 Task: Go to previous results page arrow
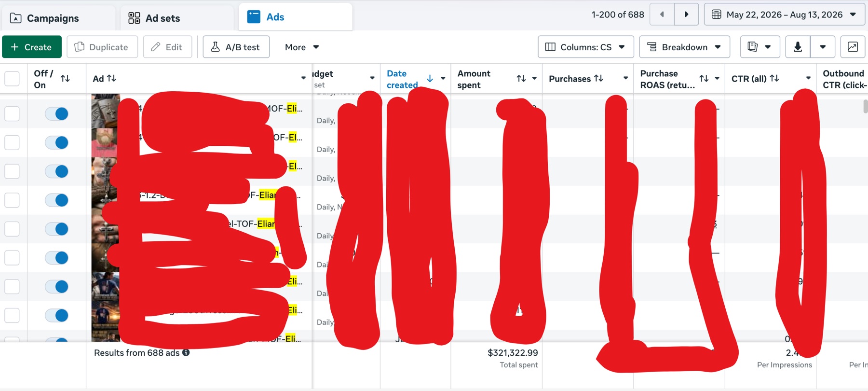[662, 14]
